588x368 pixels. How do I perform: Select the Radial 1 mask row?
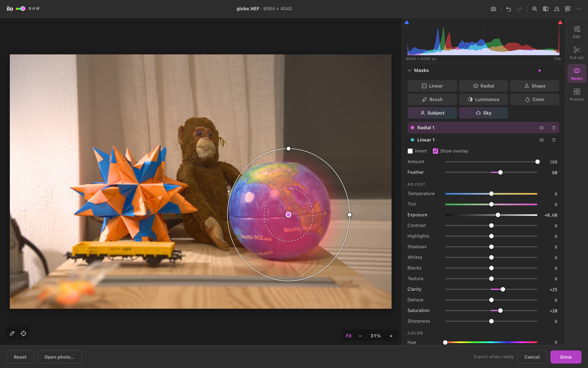tap(483, 128)
